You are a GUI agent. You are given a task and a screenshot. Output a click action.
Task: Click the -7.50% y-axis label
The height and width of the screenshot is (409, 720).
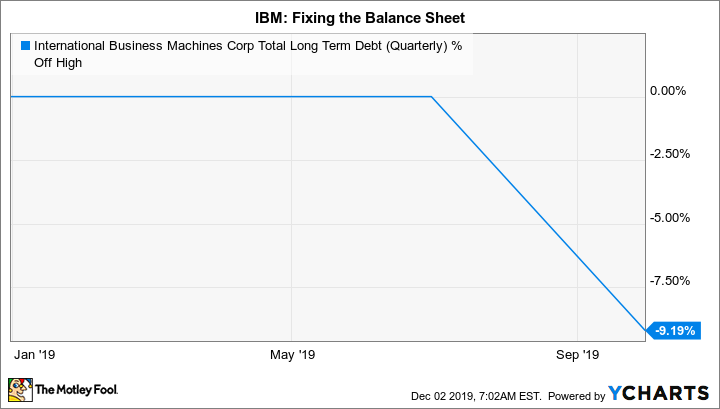(669, 281)
